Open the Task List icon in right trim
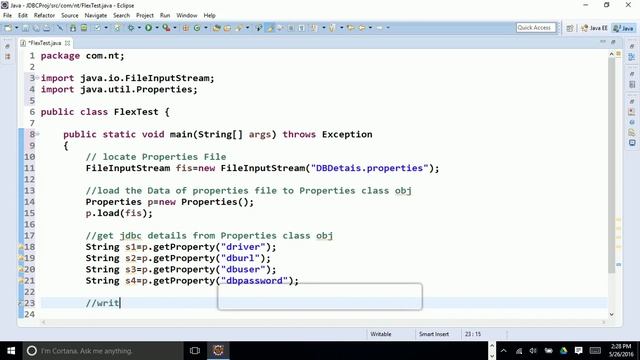Screen dimensions: 640x360 point(632,84)
